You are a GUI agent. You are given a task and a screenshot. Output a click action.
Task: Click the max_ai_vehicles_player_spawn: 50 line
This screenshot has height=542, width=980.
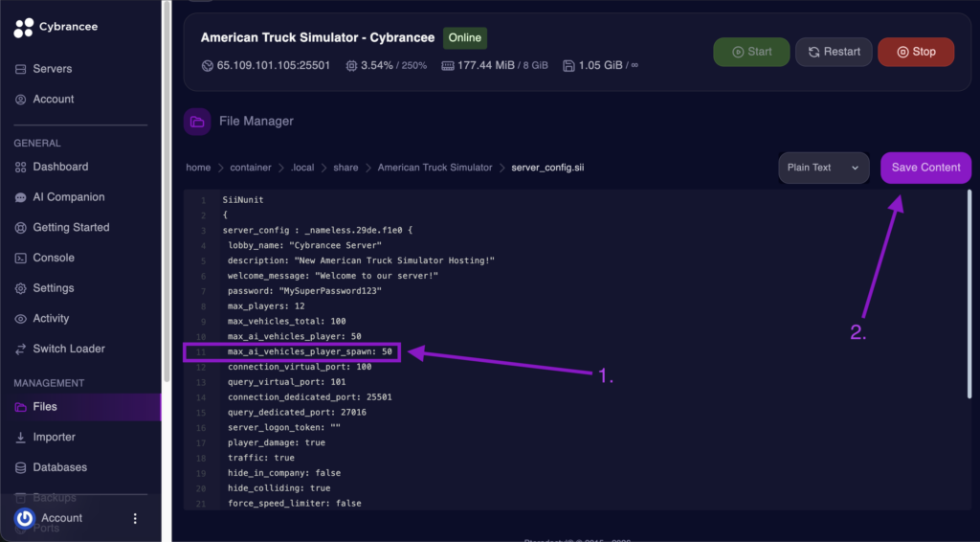click(309, 352)
